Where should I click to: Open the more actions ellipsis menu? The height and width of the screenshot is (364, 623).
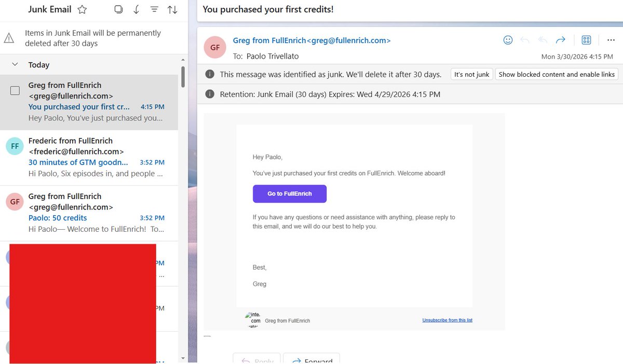click(x=611, y=40)
